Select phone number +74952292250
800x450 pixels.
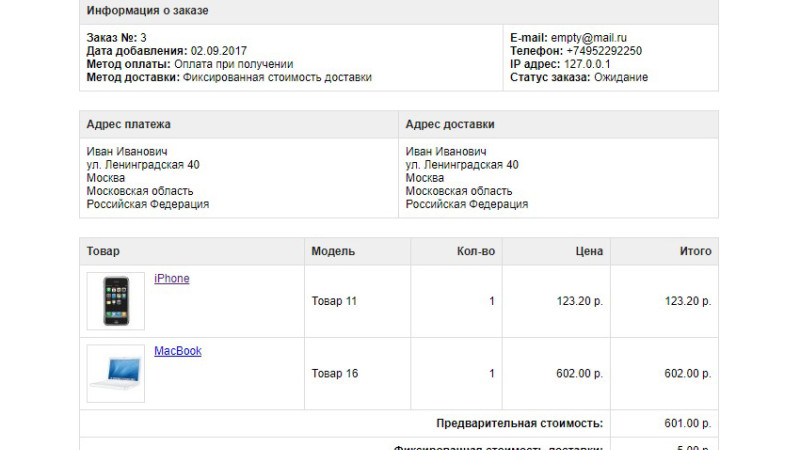coord(604,51)
